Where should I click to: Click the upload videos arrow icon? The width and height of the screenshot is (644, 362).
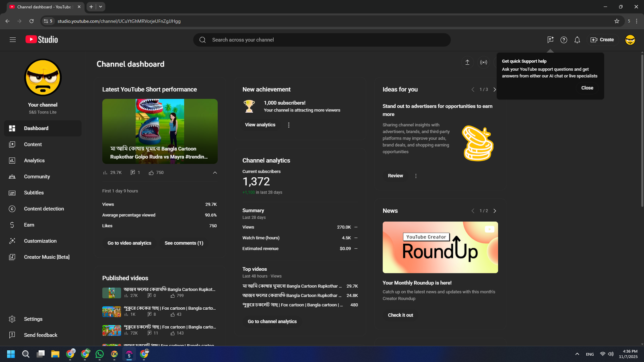tap(467, 62)
